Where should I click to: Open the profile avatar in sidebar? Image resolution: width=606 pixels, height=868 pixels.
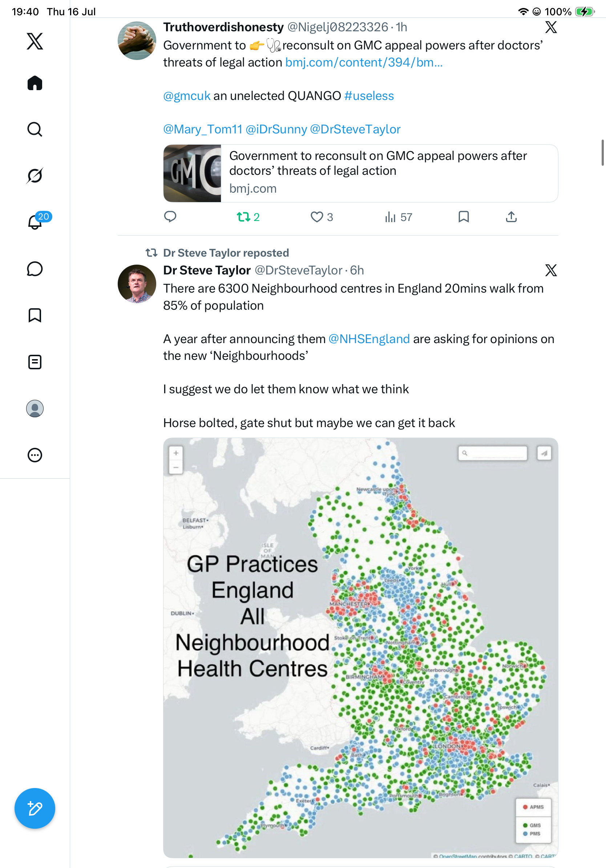pos(35,408)
